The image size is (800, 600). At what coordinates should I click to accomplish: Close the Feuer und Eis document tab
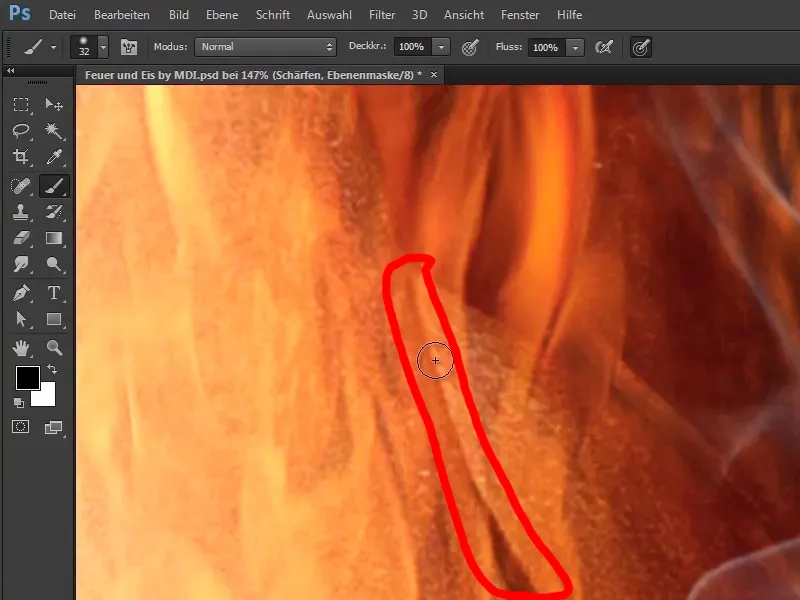(434, 74)
